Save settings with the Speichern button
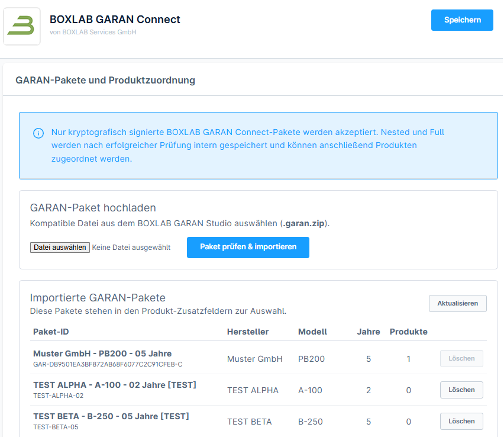Viewport: 504px width, 437px height. coord(462,20)
